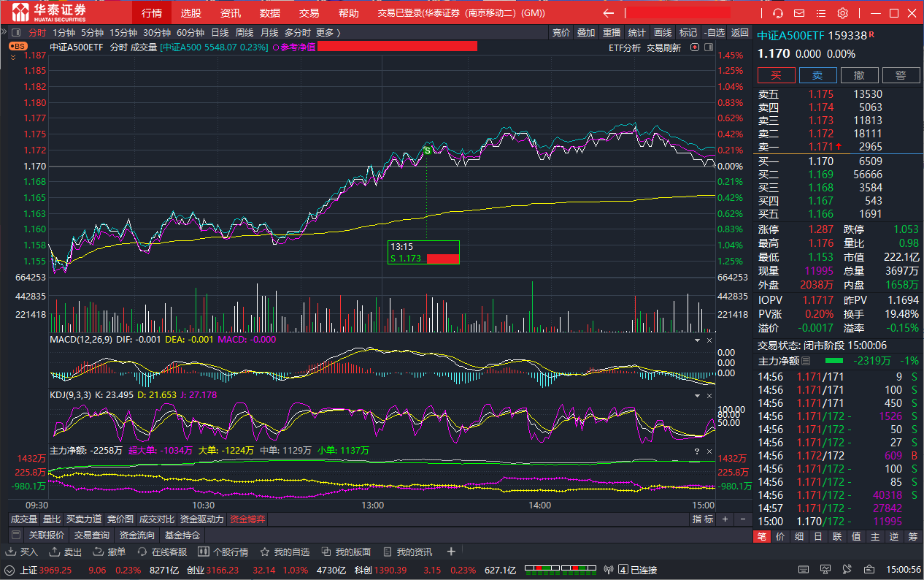Select the 资金流向 tab
This screenshot has width=924, height=580.
coord(136,535)
